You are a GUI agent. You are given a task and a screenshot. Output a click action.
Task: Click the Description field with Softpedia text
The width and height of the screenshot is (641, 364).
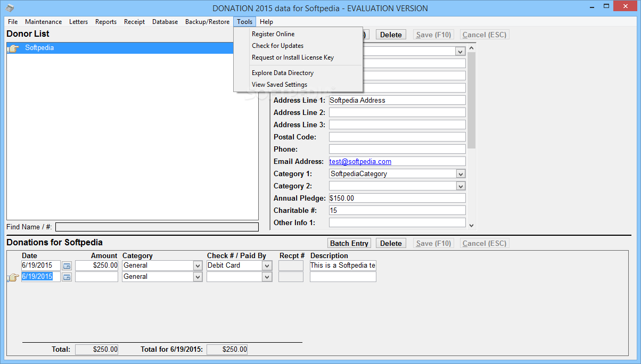(343, 266)
